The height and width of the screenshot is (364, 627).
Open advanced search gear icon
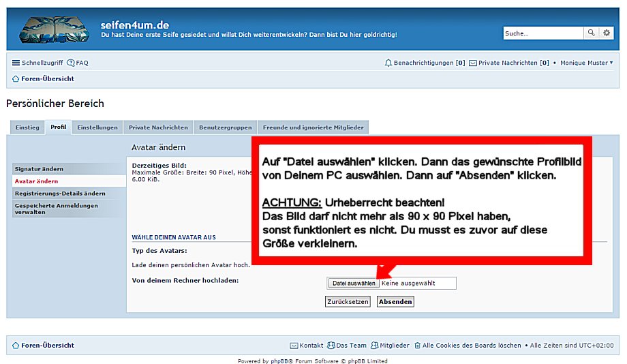(x=606, y=33)
